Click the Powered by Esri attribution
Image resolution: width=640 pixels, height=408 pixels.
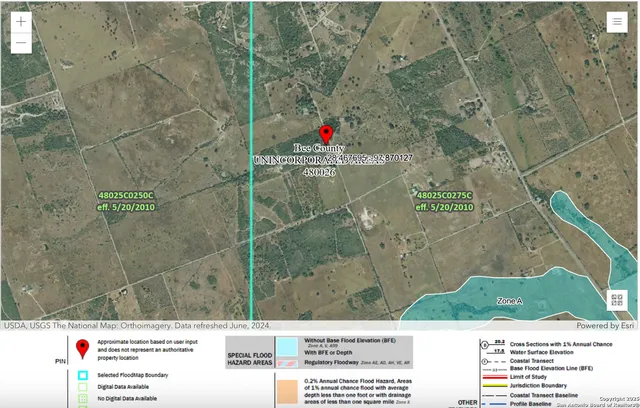click(604, 326)
